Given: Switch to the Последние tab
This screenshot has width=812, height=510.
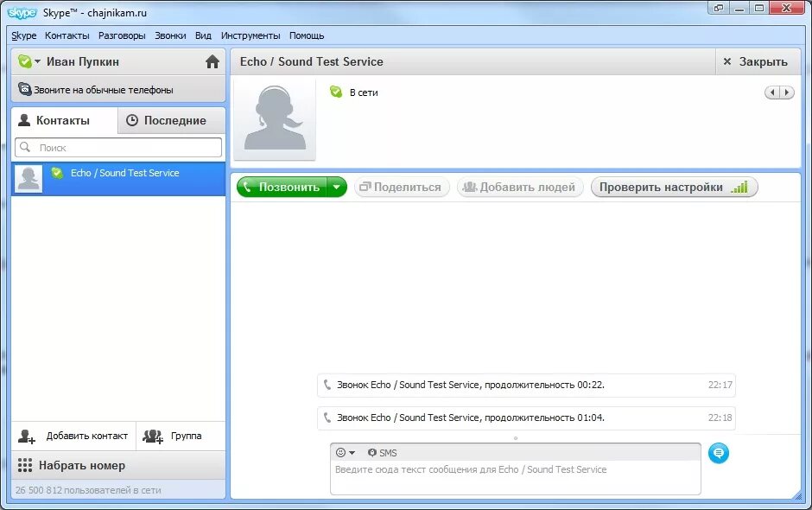Looking at the screenshot, I should click(x=172, y=120).
